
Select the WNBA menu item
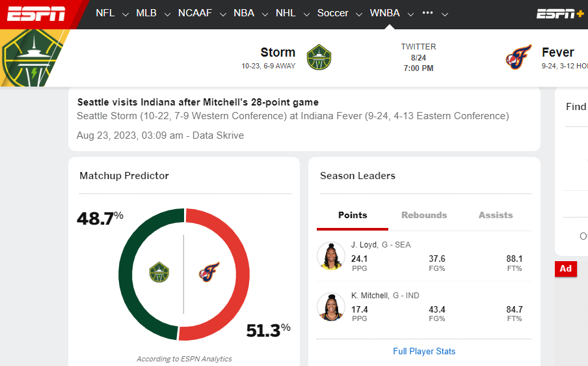tap(385, 13)
